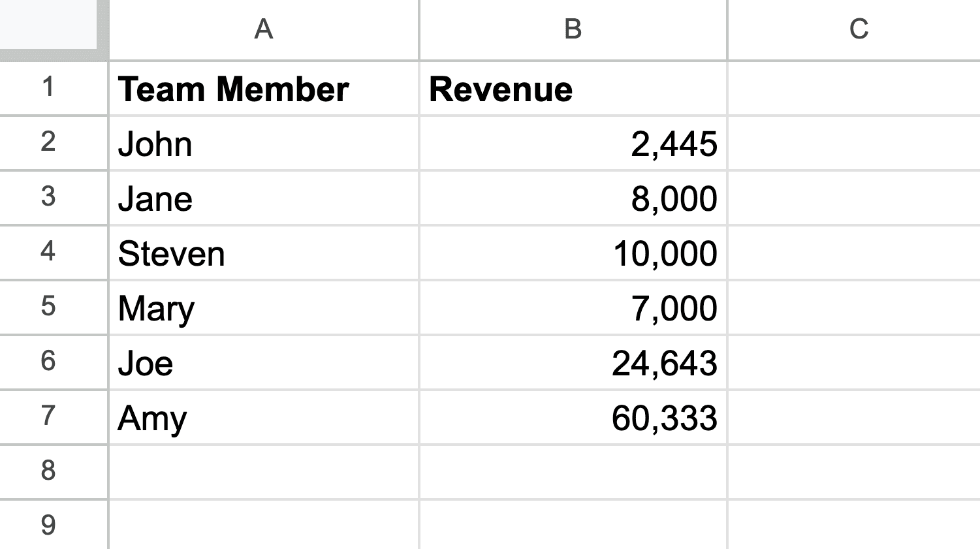Select row 4 header
This screenshot has width=980, height=549.
[x=49, y=253]
